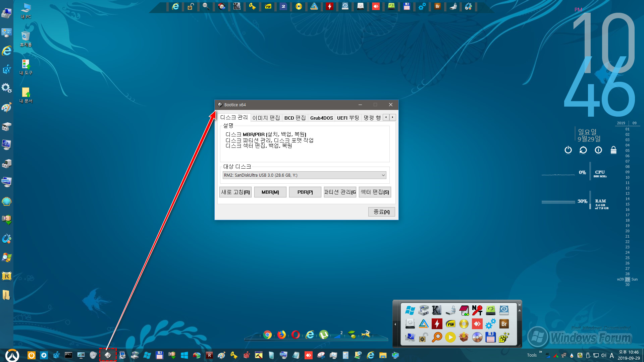Click the 종료(X) exit button
The height and width of the screenshot is (362, 644).
click(x=382, y=212)
